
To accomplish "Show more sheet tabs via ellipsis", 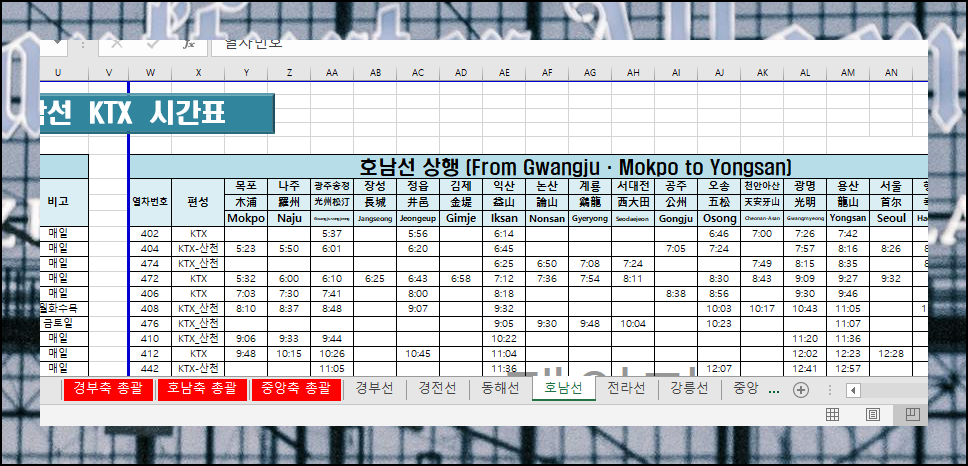I will 774,391.
